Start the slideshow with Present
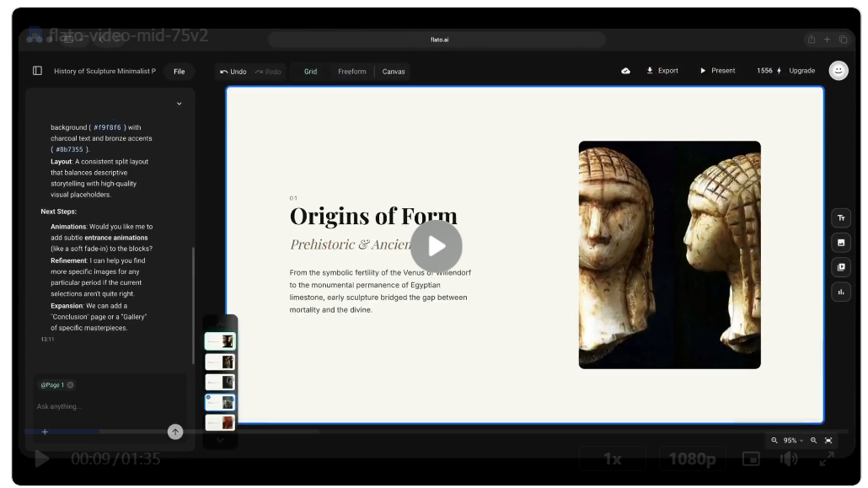 pyautogui.click(x=717, y=71)
